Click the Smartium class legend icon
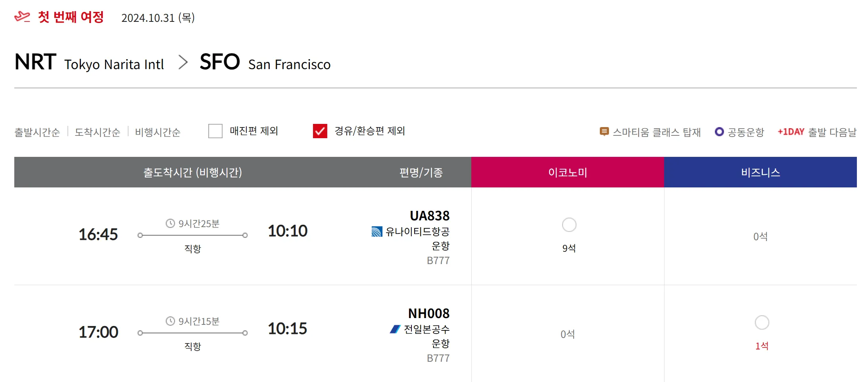The width and height of the screenshot is (868, 382). (604, 131)
